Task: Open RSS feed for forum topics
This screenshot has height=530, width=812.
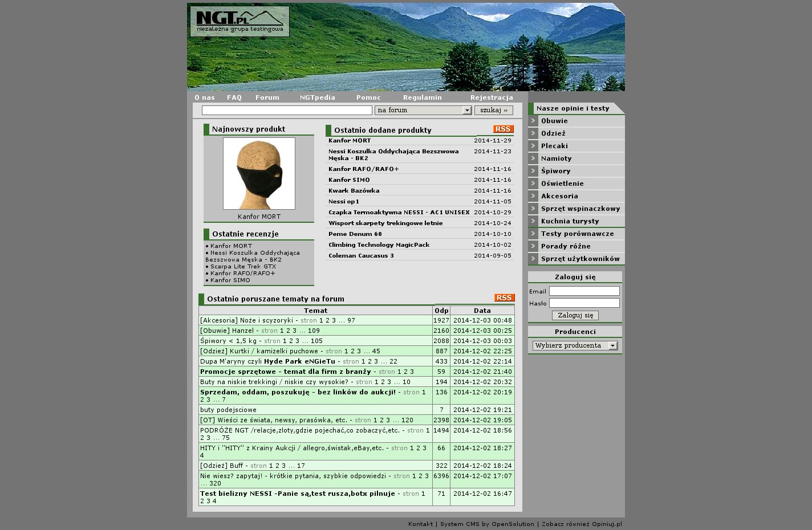Action: (x=504, y=298)
